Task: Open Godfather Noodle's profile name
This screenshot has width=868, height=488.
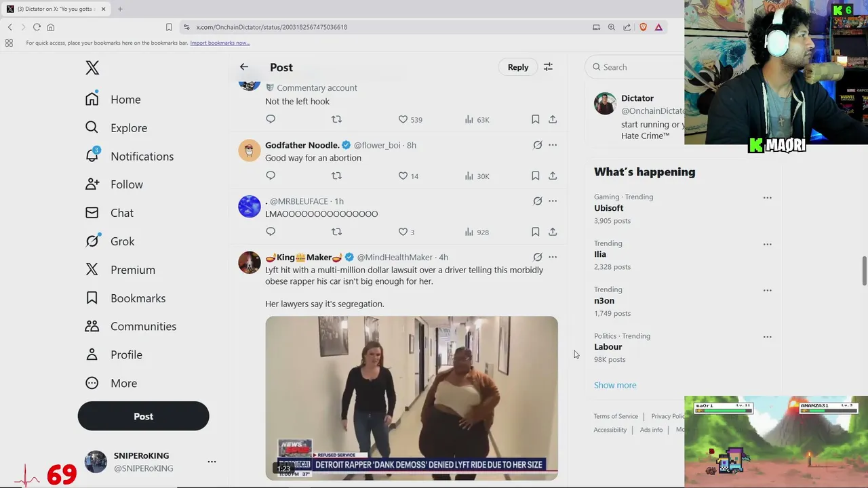Action: click(x=302, y=145)
